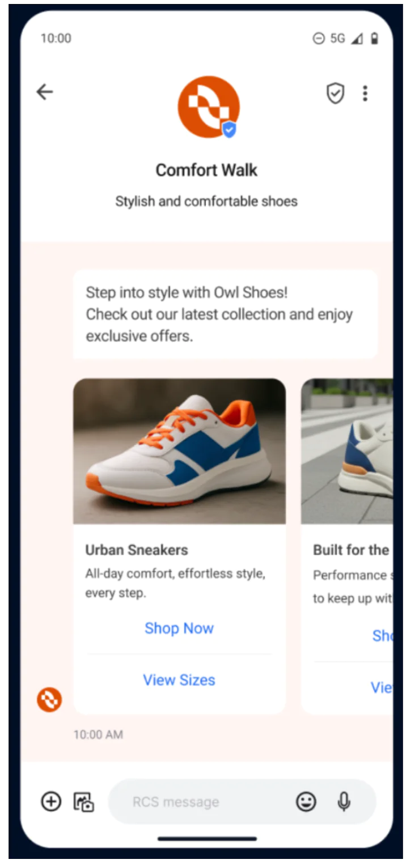415x868 pixels.
Task: Tap the blue verification badge on logo
Action: point(228,130)
